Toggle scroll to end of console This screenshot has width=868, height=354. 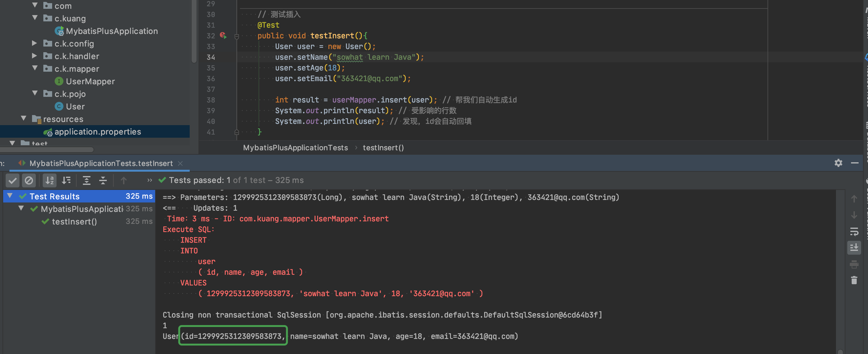(854, 248)
